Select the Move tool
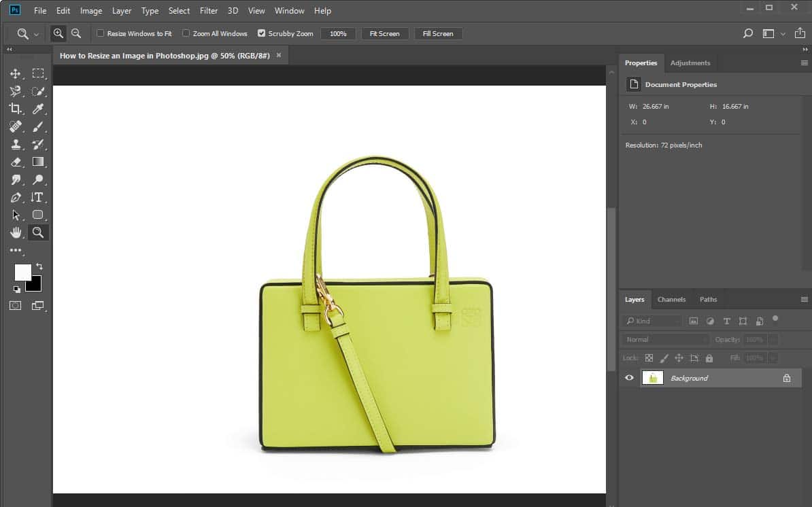The width and height of the screenshot is (812, 507). [15, 73]
